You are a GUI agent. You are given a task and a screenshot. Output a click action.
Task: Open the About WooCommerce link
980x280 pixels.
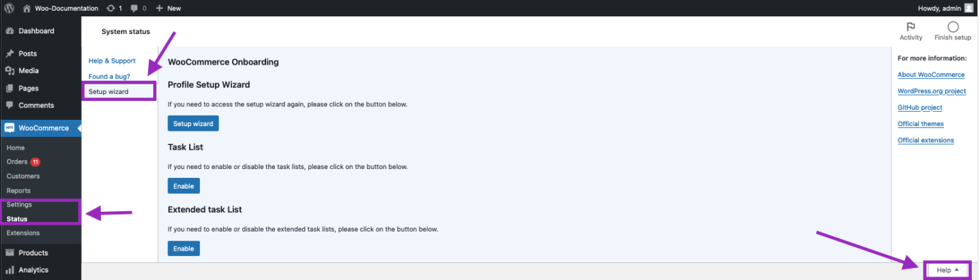click(931, 75)
